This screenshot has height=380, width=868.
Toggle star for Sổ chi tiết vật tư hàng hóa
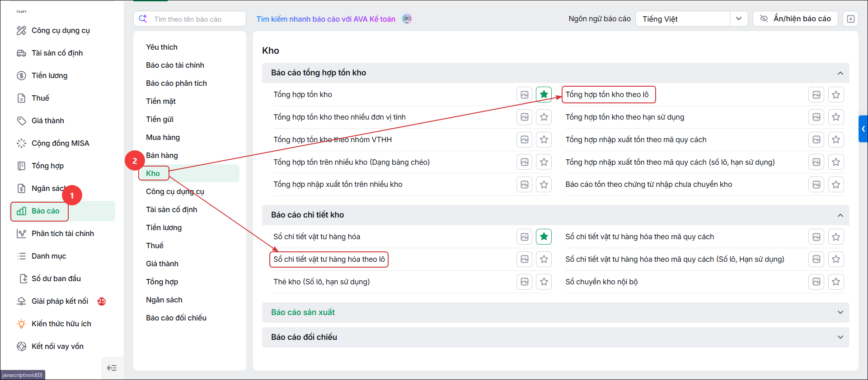click(x=544, y=237)
